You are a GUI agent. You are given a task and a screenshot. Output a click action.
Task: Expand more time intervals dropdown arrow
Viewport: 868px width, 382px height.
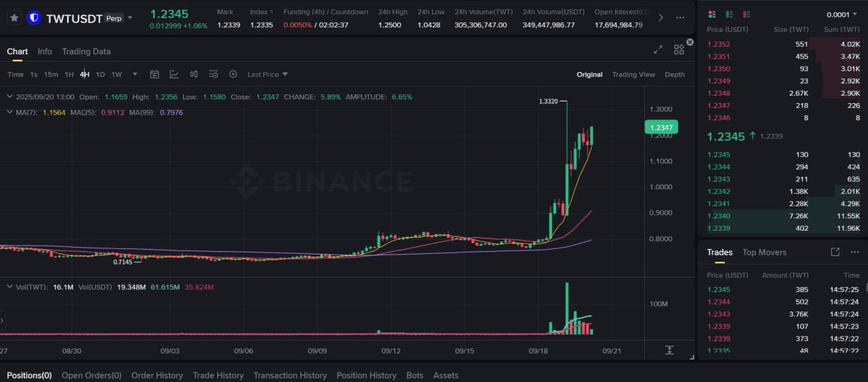135,75
